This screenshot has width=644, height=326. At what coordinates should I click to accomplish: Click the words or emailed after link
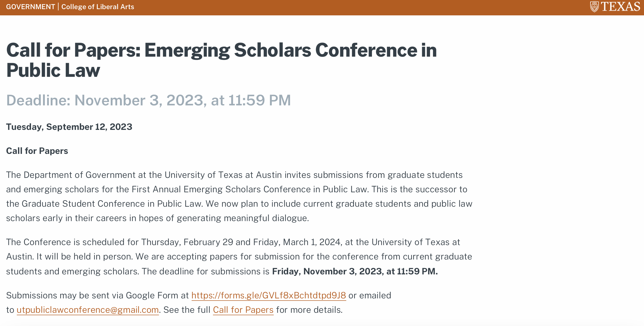click(x=370, y=295)
